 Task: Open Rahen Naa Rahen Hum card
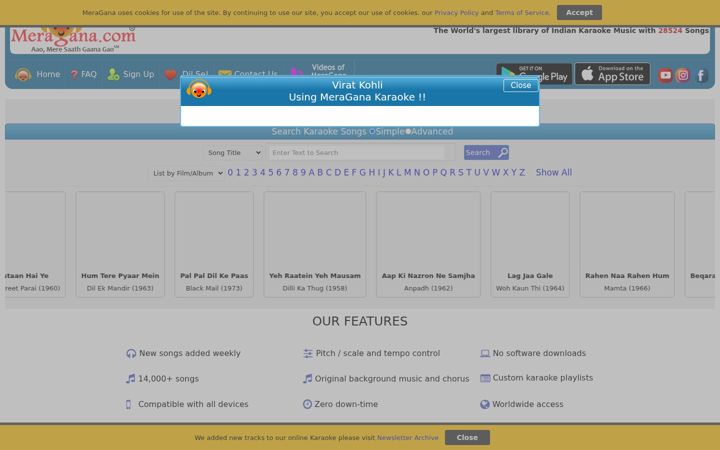point(627,244)
